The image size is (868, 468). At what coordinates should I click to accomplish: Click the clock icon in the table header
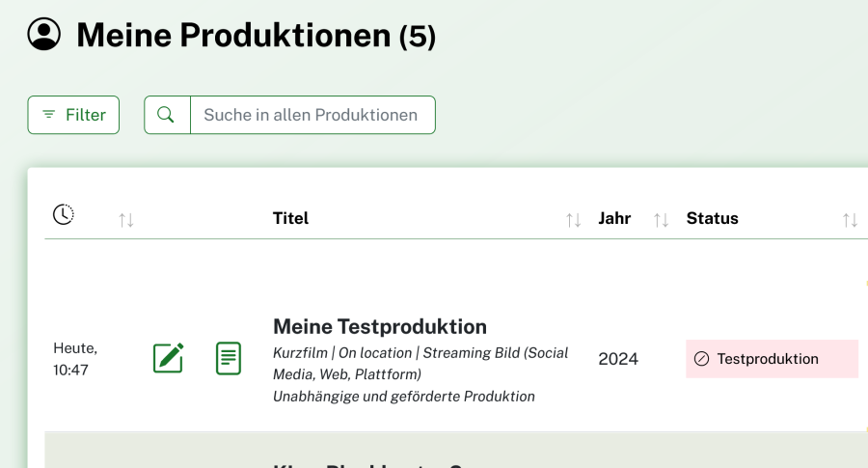coord(64,215)
